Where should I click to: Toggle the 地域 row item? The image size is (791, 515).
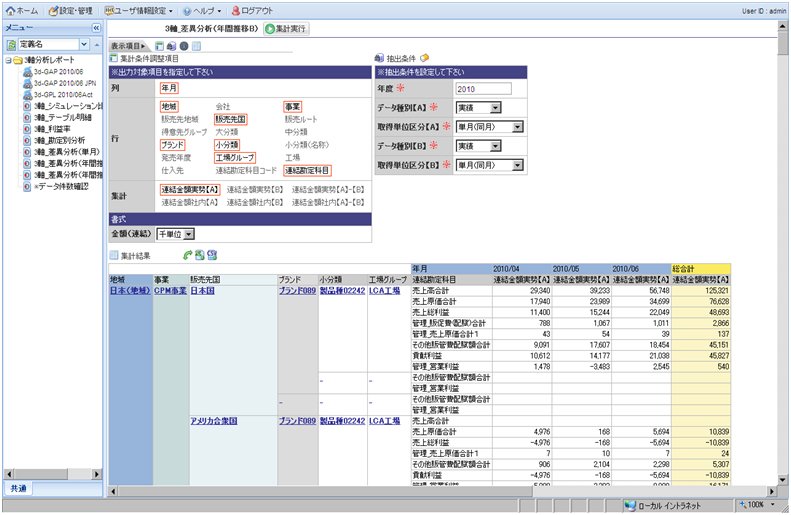[x=169, y=106]
